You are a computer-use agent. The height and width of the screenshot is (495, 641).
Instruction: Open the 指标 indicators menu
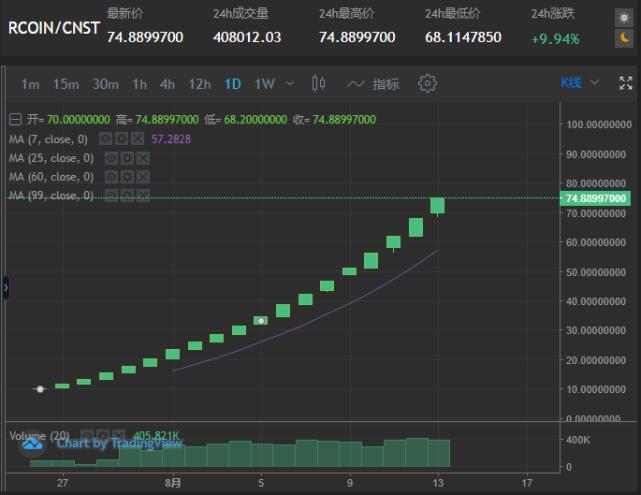373,84
